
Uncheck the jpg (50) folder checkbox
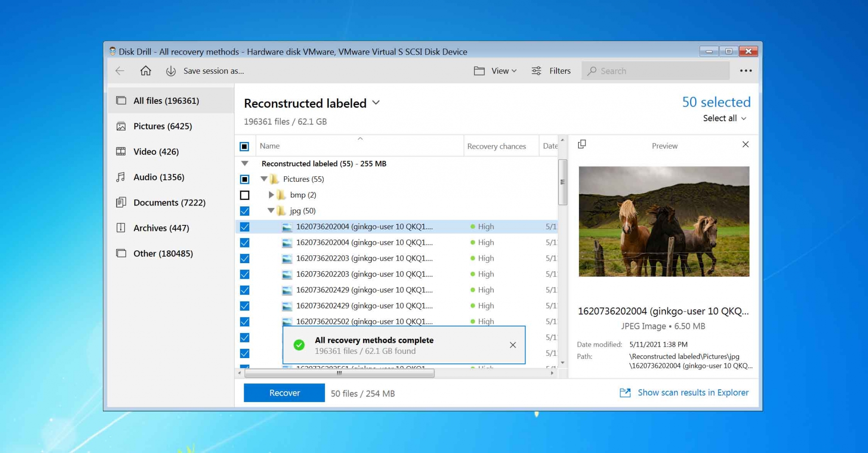(x=245, y=211)
